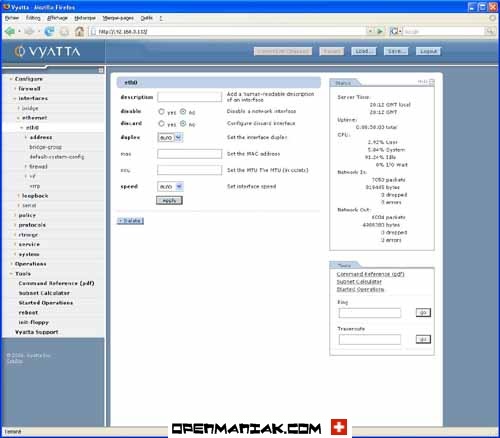Click the green Go arrow beside address bar
The image size is (500, 438).
click(x=380, y=32)
